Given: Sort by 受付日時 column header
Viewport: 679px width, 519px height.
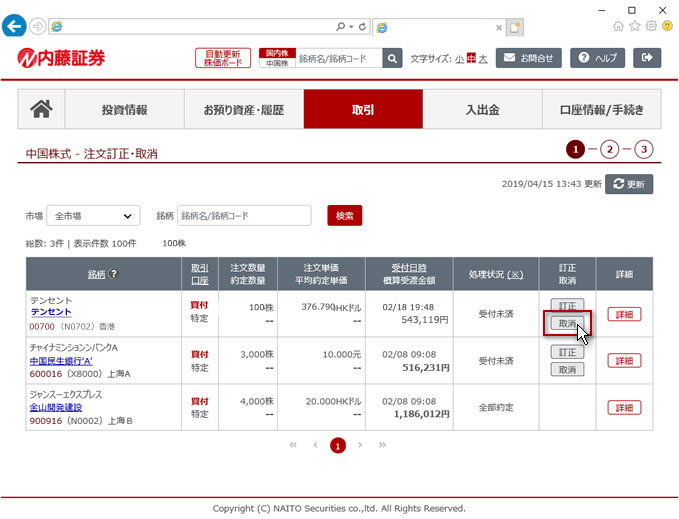Looking at the screenshot, I should pos(409,268).
